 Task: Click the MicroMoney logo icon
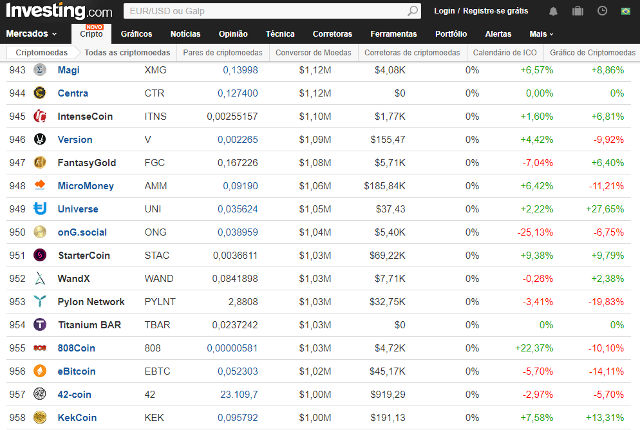pyautogui.click(x=40, y=186)
